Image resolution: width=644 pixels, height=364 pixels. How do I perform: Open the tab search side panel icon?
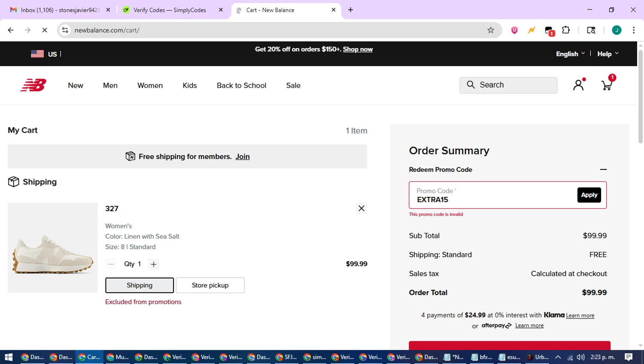pos(591,30)
